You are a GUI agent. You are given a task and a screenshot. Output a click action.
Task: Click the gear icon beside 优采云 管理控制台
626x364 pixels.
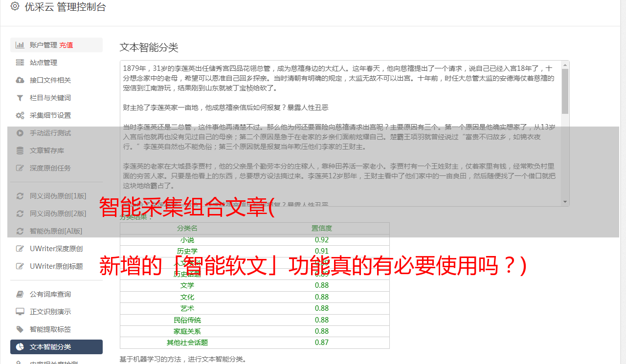[15, 7]
